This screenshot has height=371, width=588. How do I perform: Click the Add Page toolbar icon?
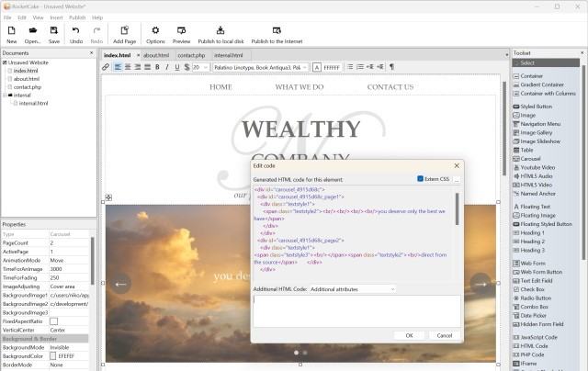(x=124, y=34)
